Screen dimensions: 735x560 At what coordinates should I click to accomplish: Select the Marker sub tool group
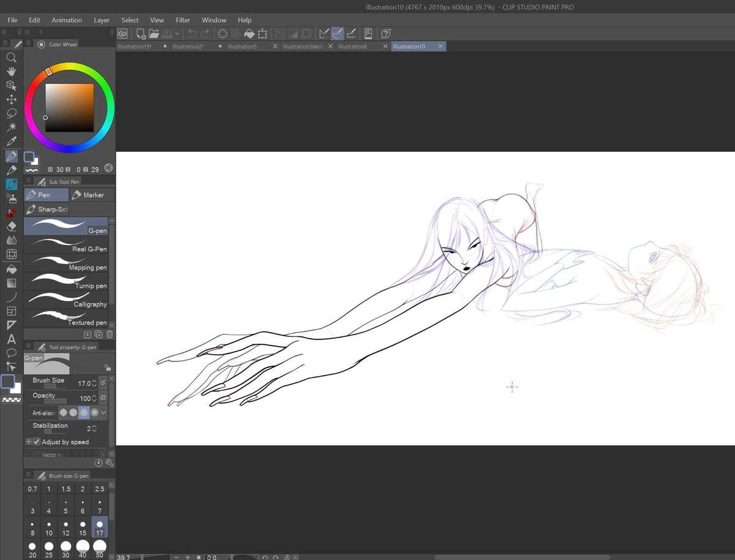pyautogui.click(x=92, y=195)
